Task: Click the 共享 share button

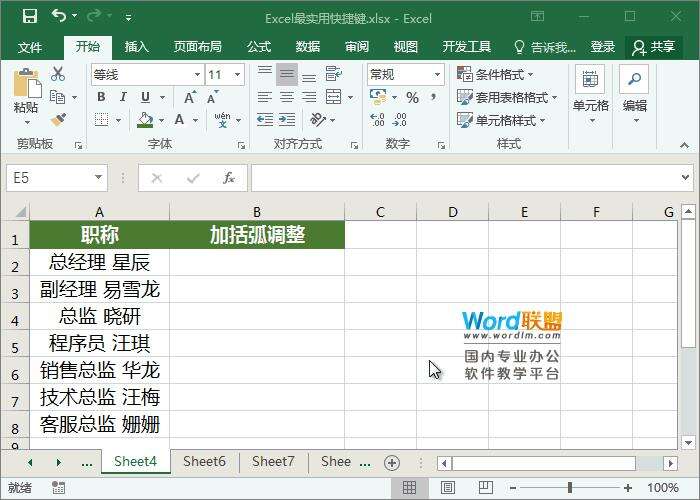Action: [653, 47]
